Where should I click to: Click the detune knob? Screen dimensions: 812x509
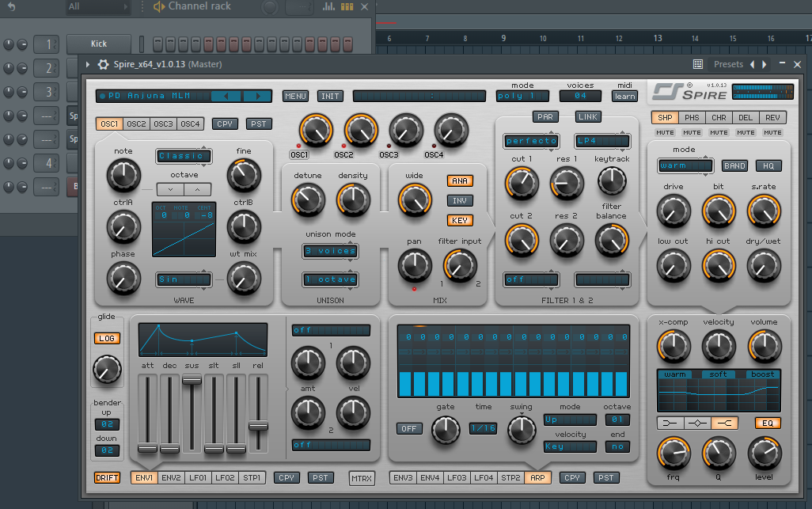click(308, 200)
